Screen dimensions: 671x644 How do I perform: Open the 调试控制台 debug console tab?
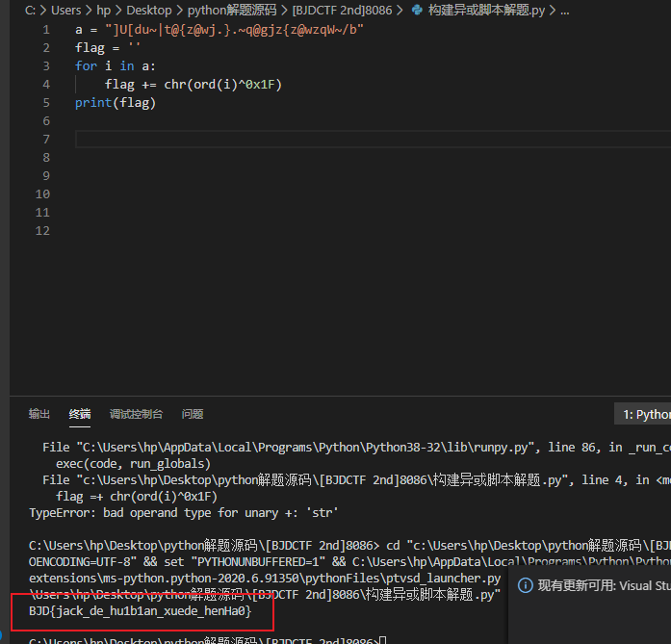tap(136, 414)
